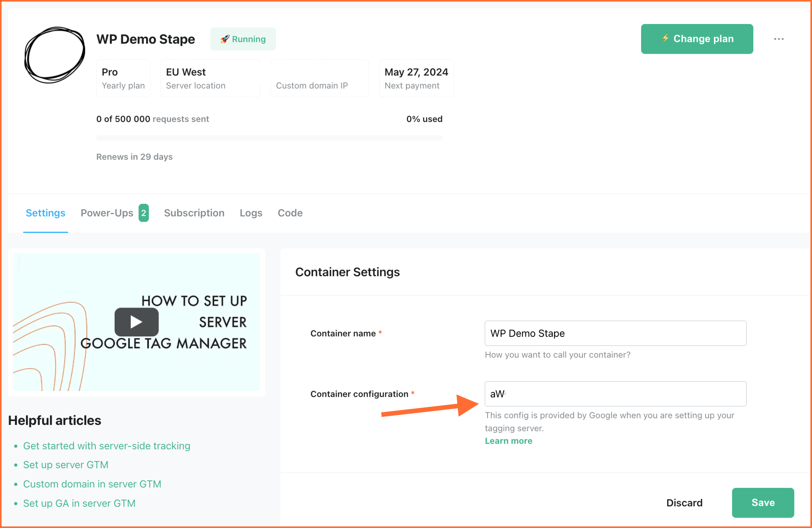This screenshot has height=528, width=812.
Task: Click the 'Container Settings' heading
Action: coord(347,272)
